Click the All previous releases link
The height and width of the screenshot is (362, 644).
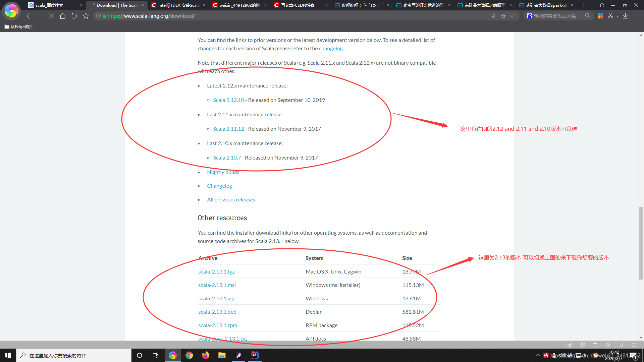point(231,199)
